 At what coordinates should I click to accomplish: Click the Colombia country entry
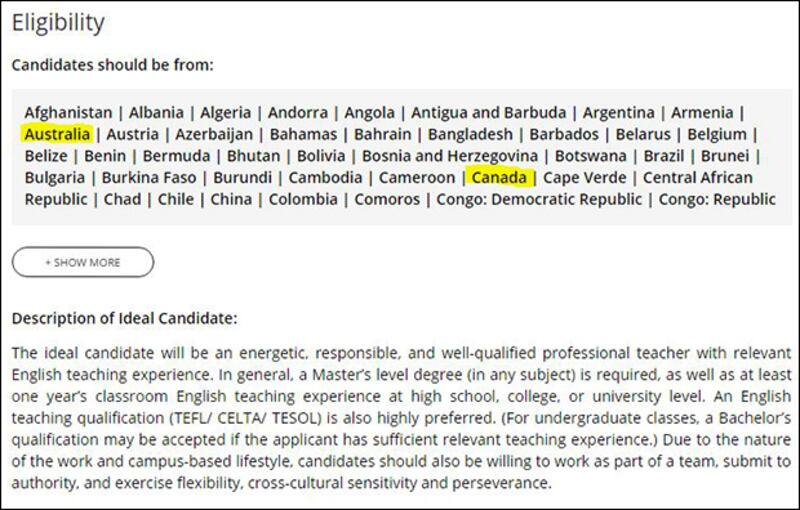tap(303, 199)
